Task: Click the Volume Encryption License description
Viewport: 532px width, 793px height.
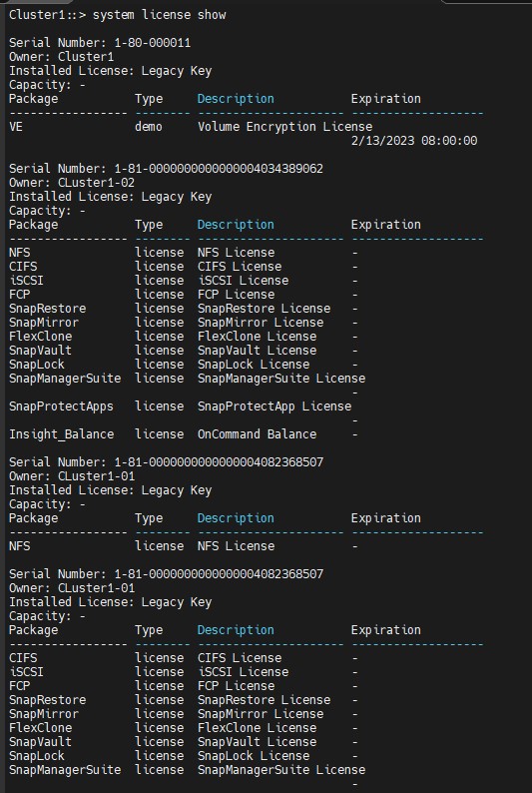Action: coord(284,127)
